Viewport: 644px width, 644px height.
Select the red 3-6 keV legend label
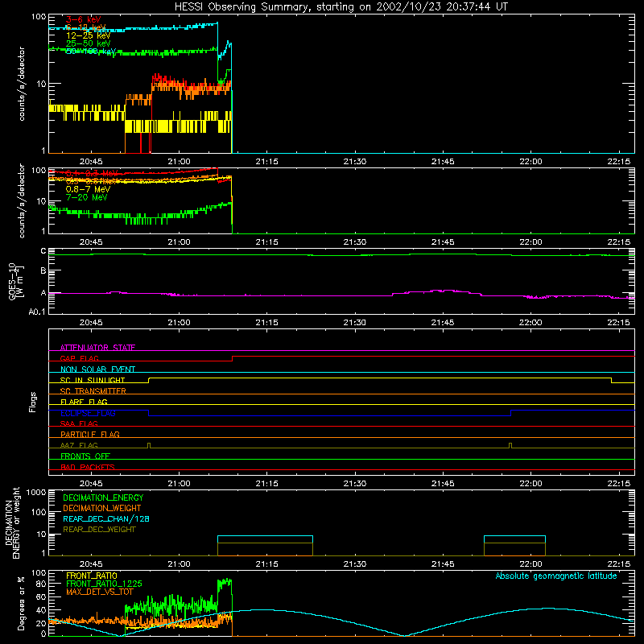[x=84, y=19]
